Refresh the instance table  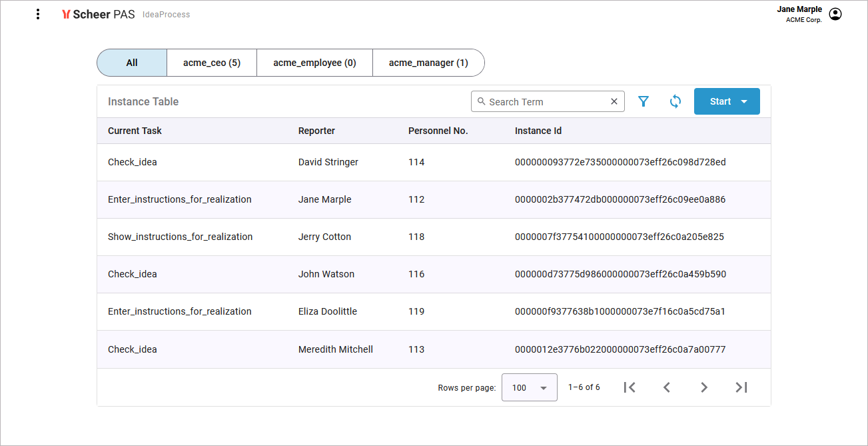(x=675, y=101)
